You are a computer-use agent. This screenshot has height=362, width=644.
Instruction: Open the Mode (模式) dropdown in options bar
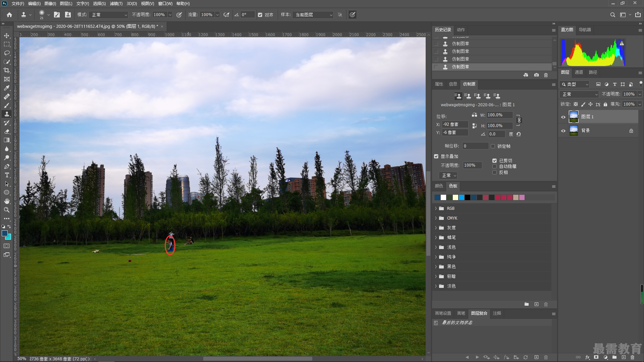pyautogui.click(x=109, y=15)
